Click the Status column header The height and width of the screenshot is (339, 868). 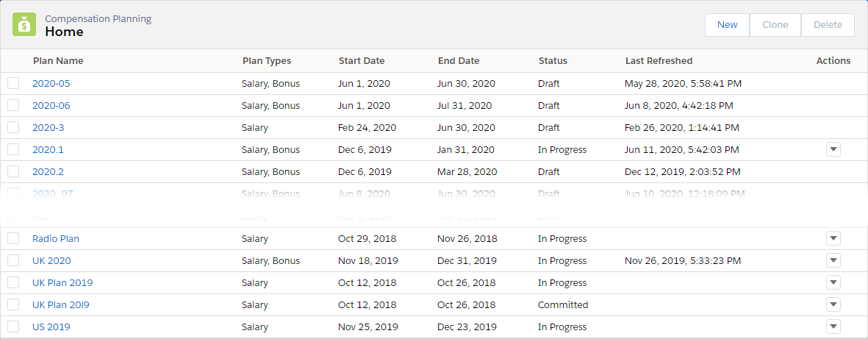pyautogui.click(x=553, y=61)
